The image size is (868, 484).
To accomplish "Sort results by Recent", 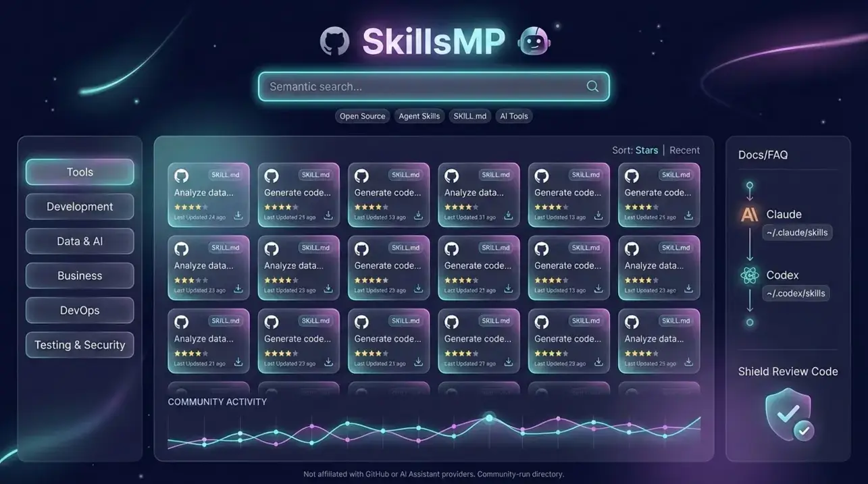I will tap(685, 150).
